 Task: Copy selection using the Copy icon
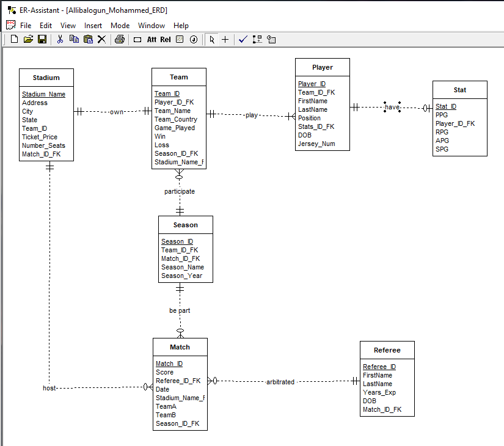coord(74,39)
